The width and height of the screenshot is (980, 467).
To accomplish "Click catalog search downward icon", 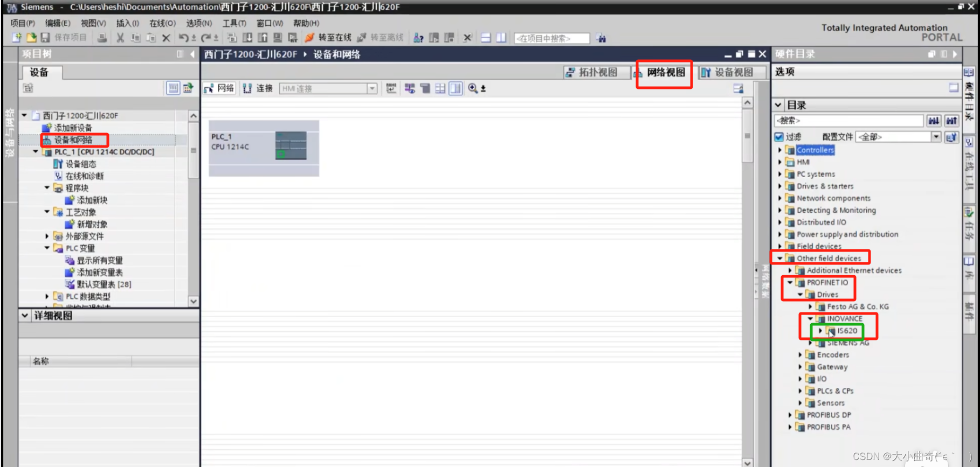I will [934, 121].
